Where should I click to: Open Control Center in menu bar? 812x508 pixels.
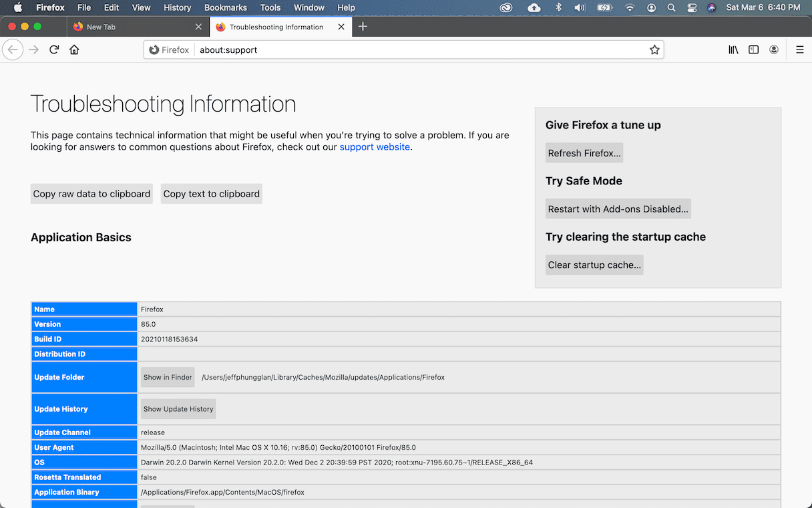[691, 7]
